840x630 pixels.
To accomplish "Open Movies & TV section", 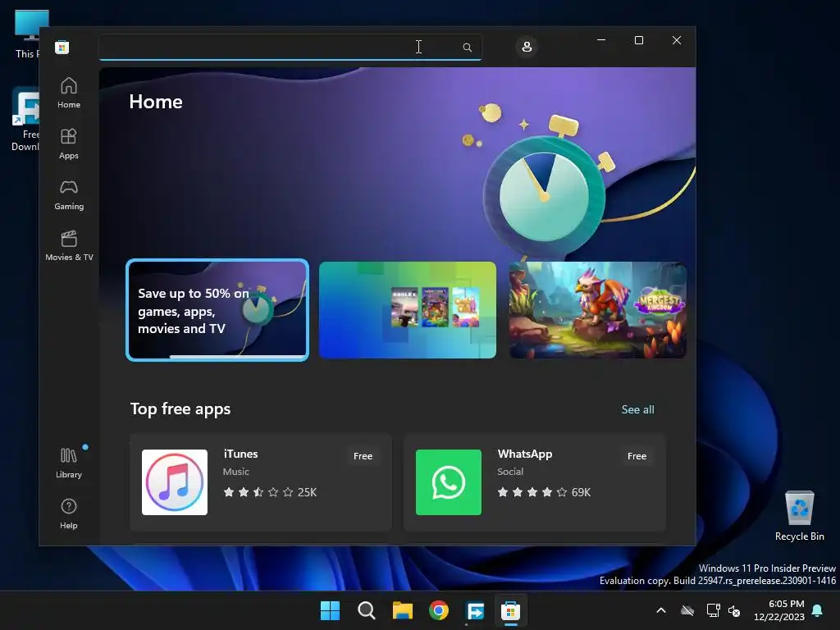I will coord(69,245).
